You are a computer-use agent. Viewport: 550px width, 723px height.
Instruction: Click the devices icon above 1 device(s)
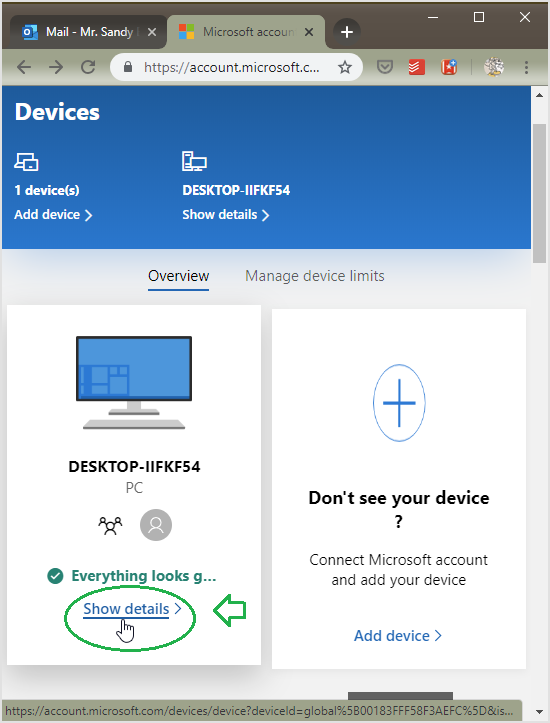tap(26, 162)
